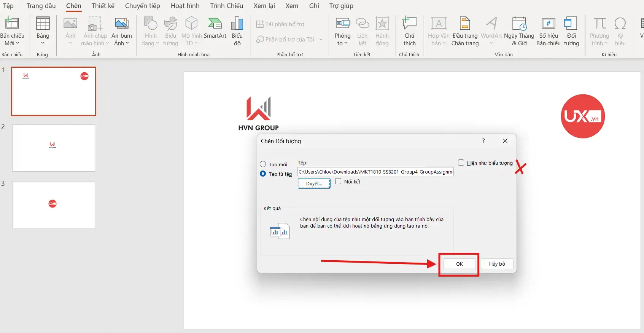Image resolution: width=644 pixels, height=333 pixels.
Task: Click Tải phần bổ trợ add-ins
Action: click(280, 24)
